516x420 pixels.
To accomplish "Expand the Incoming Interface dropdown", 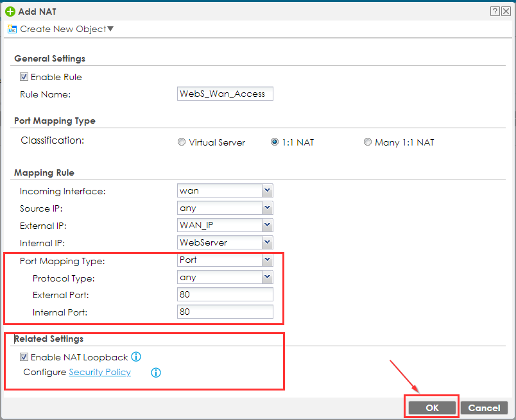I will 267,190.
